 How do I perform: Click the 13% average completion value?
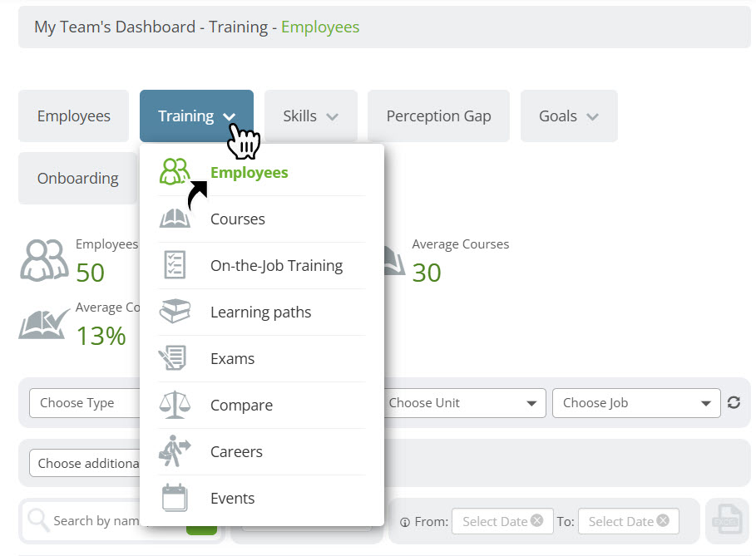(101, 336)
